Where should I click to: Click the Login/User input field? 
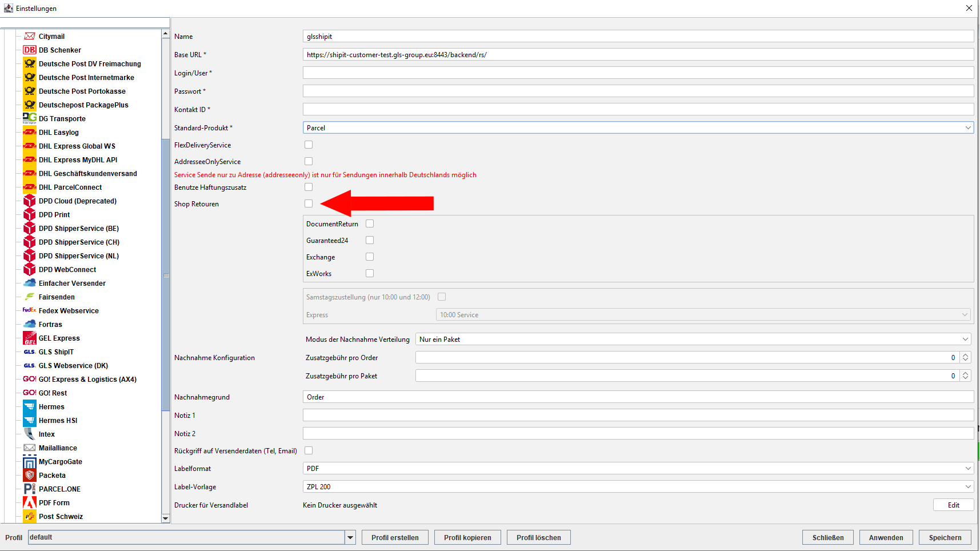[x=638, y=73]
